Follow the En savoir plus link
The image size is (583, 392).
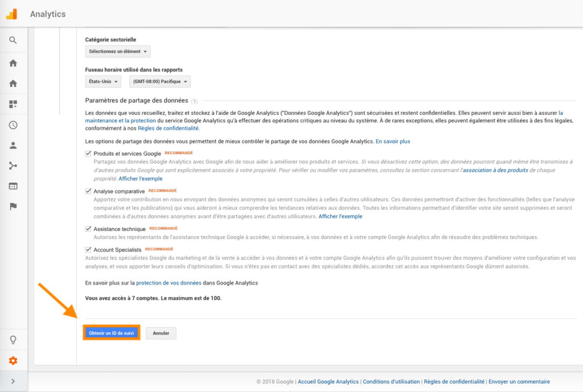coord(393,141)
